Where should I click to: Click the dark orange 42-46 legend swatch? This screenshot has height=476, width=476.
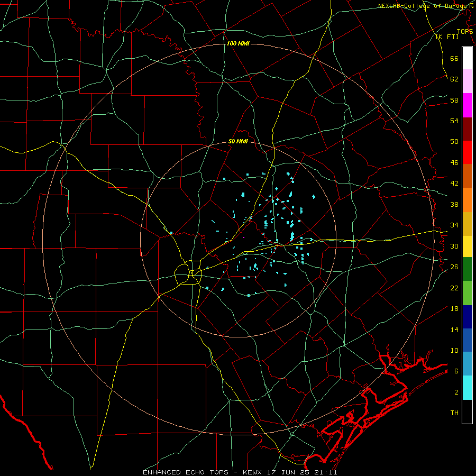(467, 176)
